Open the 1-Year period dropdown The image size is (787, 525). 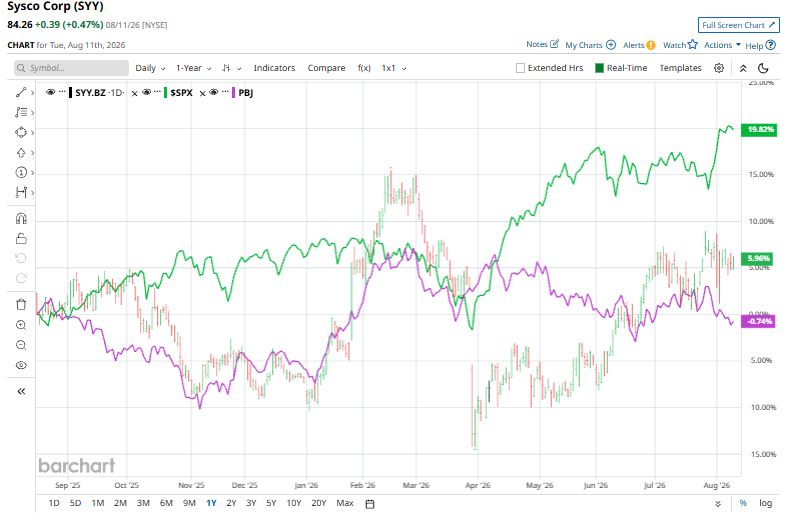[193, 68]
